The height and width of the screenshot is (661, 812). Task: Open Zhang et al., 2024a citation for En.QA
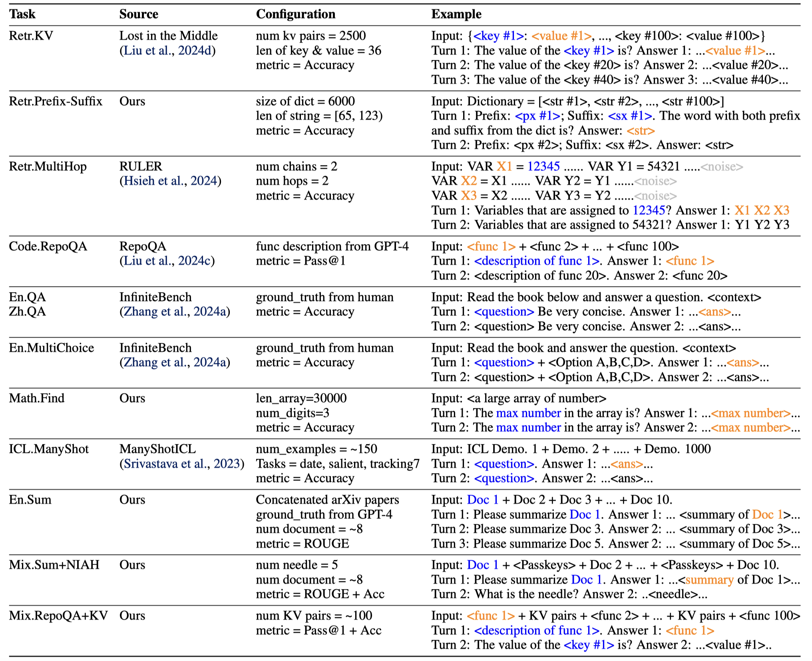[x=175, y=312]
